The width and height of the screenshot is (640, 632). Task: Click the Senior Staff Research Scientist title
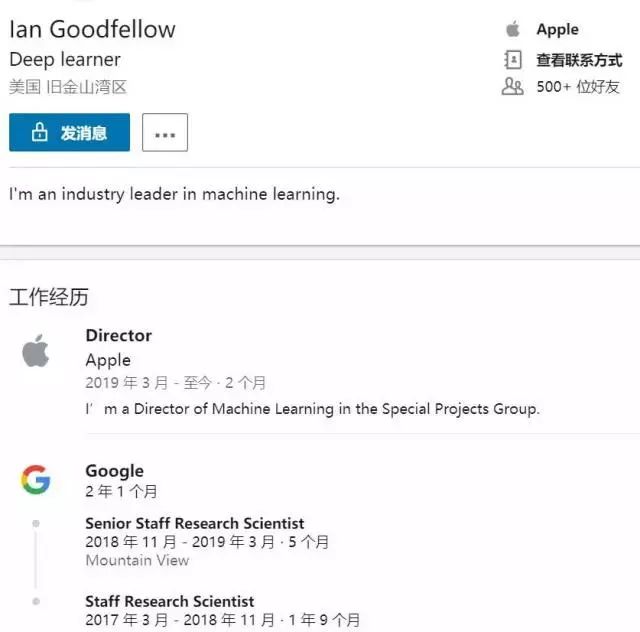point(195,523)
